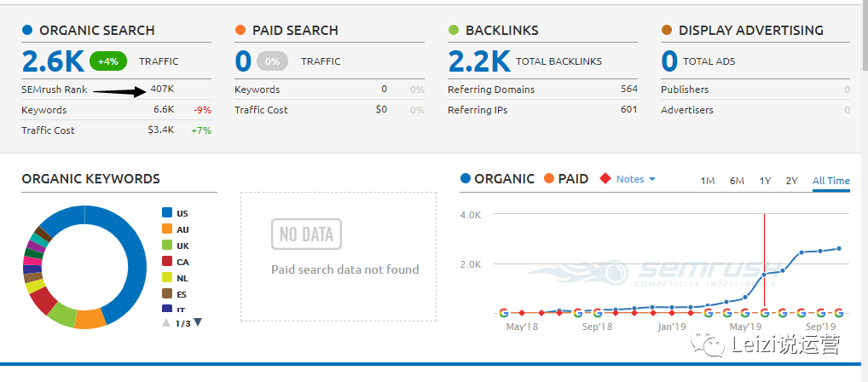The width and height of the screenshot is (868, 382).
Task: Click the Referring IPs value 601
Action: click(x=629, y=110)
